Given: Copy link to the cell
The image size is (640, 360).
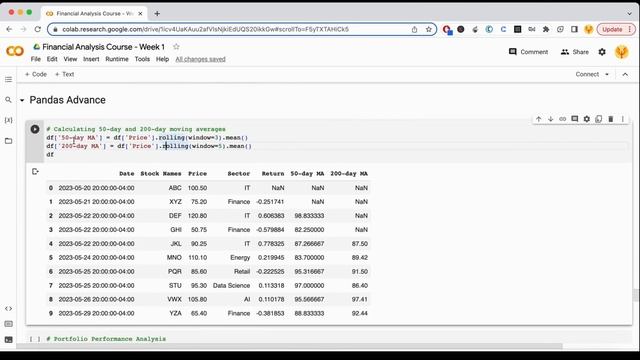Looking at the screenshot, I should pyautogui.click(x=562, y=119).
